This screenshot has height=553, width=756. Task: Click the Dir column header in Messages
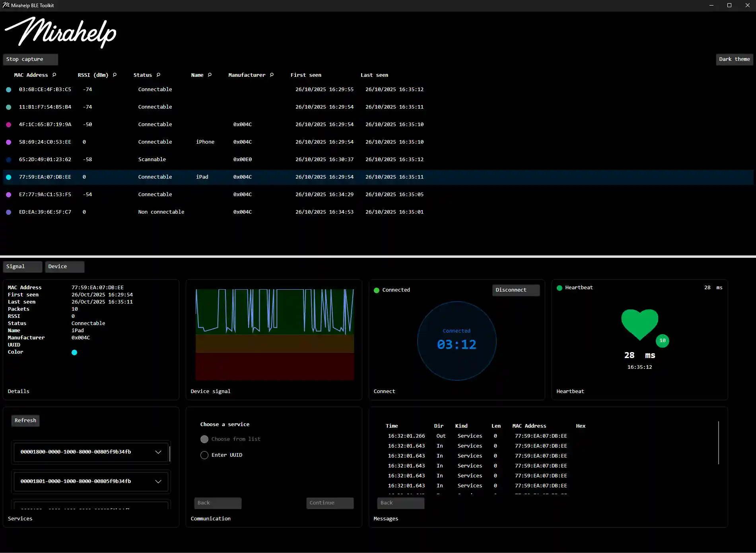tap(439, 426)
